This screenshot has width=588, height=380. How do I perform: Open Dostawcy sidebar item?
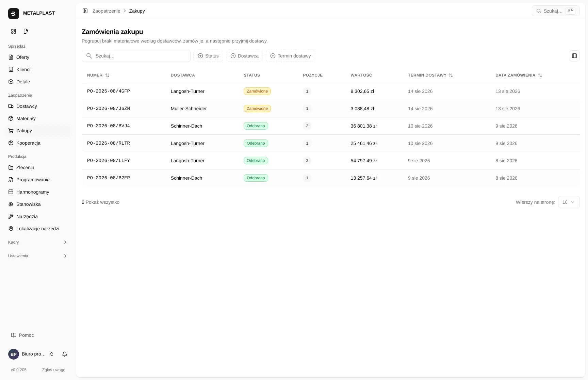click(x=38, y=106)
